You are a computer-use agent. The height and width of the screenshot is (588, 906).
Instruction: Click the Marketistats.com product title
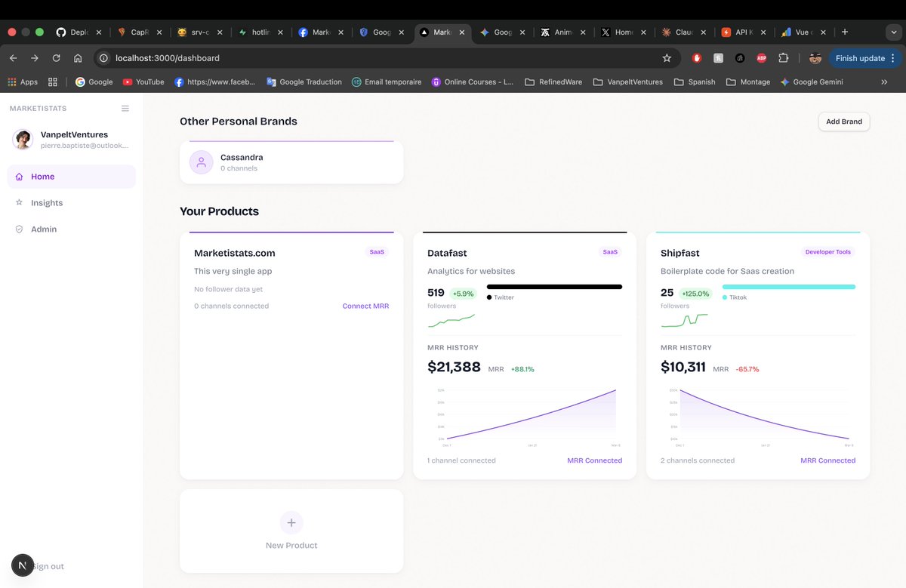pyautogui.click(x=235, y=254)
